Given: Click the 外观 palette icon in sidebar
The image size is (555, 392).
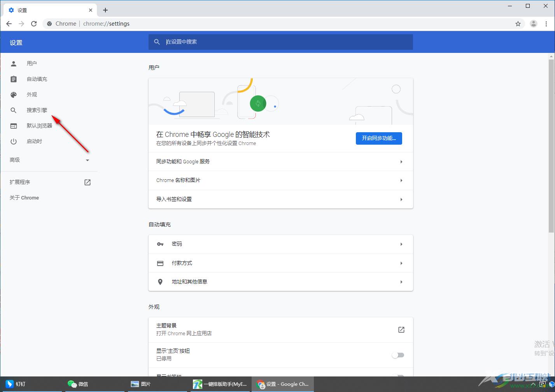Looking at the screenshot, I should [x=14, y=94].
